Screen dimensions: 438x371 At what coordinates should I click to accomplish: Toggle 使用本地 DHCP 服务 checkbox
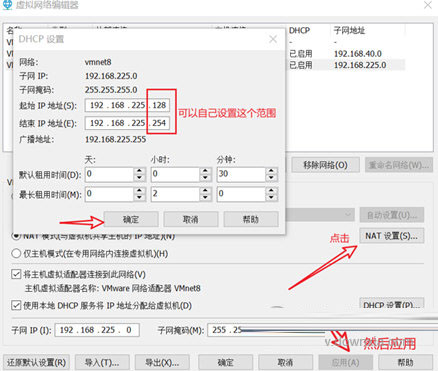(x=16, y=305)
